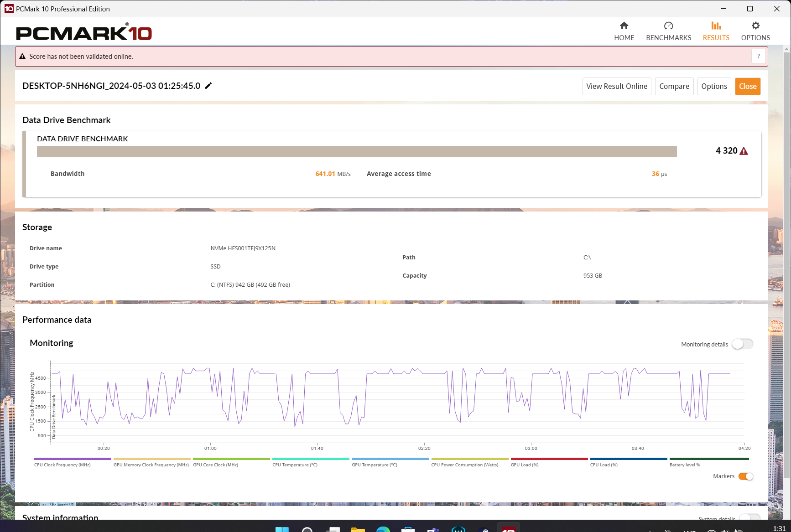Click the rename pencil next to the result name
Image resolution: width=791 pixels, height=532 pixels.
[208, 85]
